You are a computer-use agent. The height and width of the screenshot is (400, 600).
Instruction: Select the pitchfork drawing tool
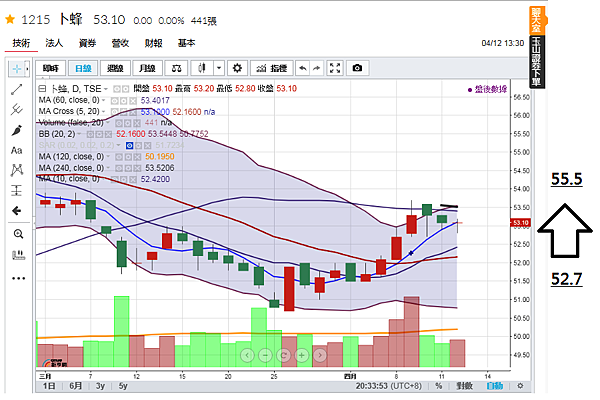pyautogui.click(x=16, y=110)
